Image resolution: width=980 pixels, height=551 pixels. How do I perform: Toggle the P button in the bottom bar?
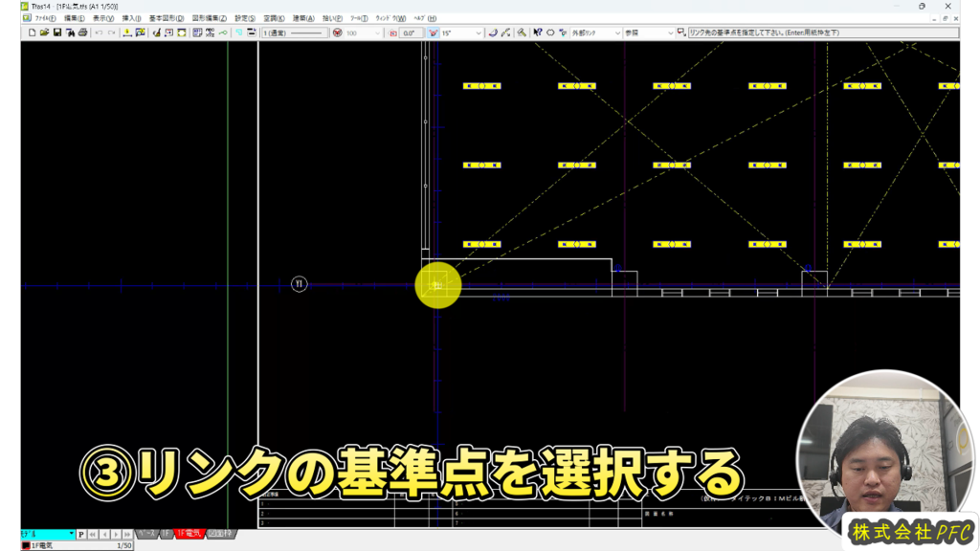pyautogui.click(x=81, y=534)
